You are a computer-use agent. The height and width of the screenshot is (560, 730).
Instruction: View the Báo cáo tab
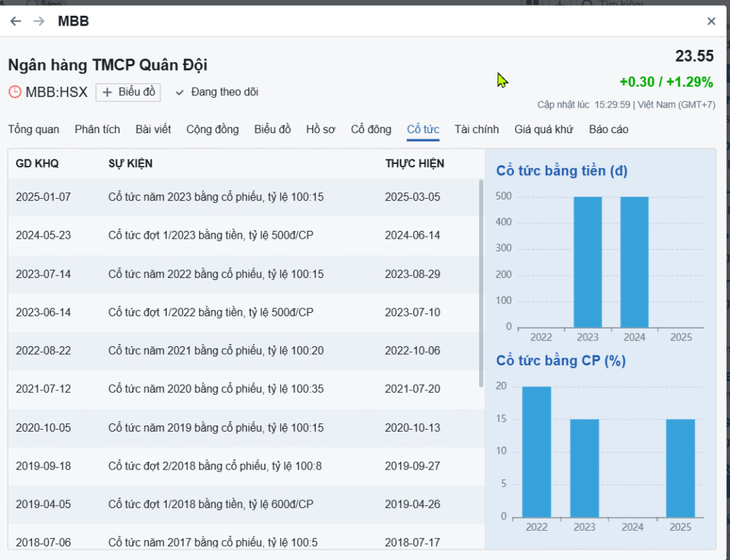coord(609,129)
